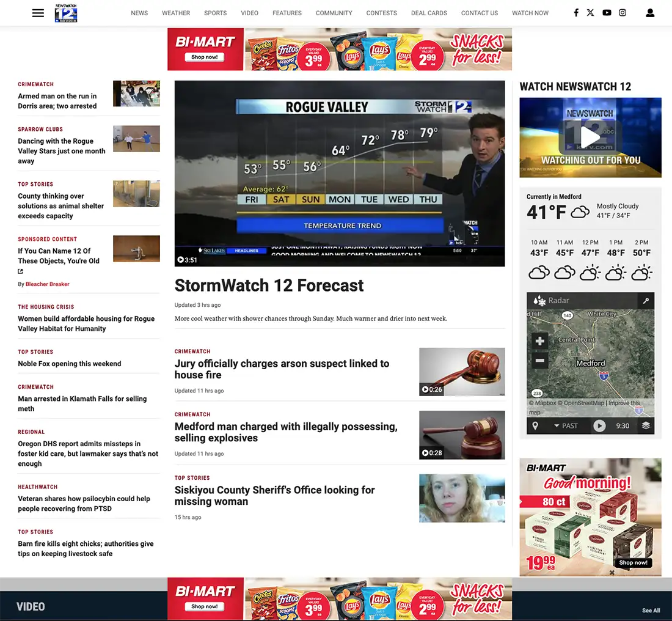The image size is (672, 621).
Task: Click the radar location pin icon
Action: point(535,426)
